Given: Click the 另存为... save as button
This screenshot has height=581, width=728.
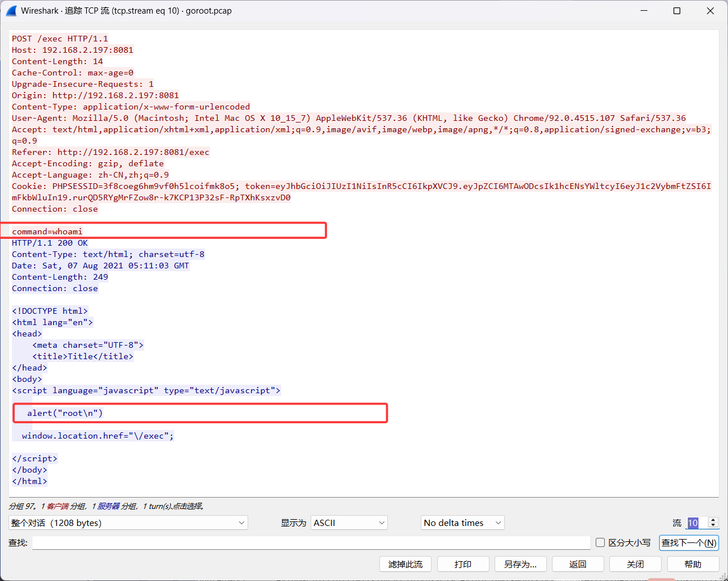Looking at the screenshot, I should (x=520, y=564).
